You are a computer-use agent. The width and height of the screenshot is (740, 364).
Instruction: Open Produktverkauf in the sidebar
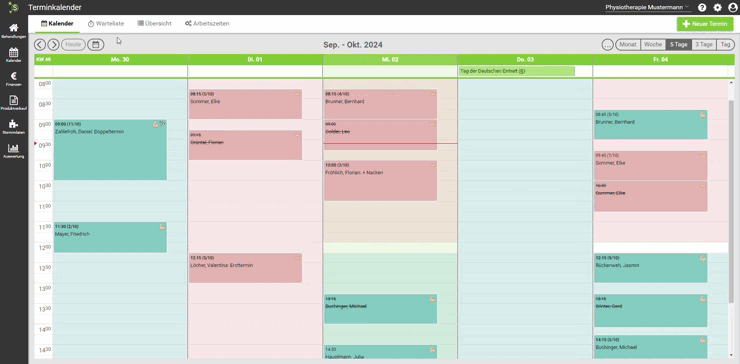pos(14,102)
